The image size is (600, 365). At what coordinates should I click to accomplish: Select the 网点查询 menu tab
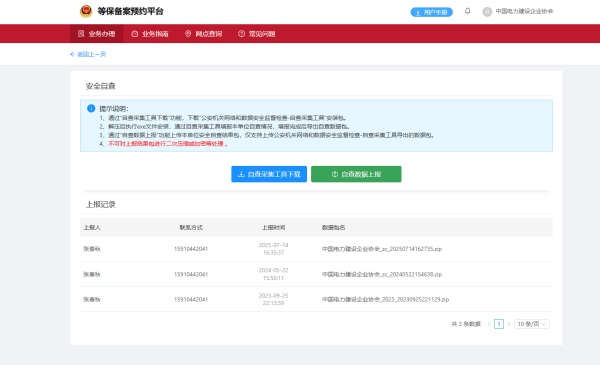pyautogui.click(x=203, y=34)
